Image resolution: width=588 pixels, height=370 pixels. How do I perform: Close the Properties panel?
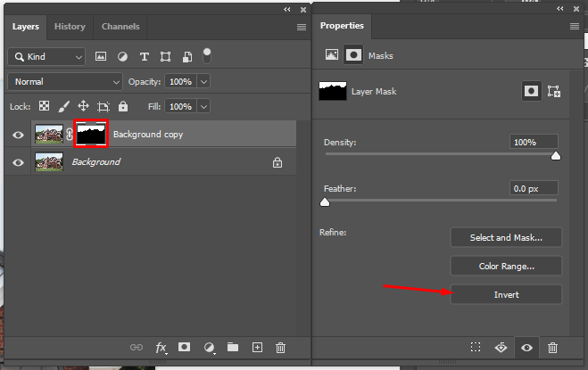click(x=576, y=9)
